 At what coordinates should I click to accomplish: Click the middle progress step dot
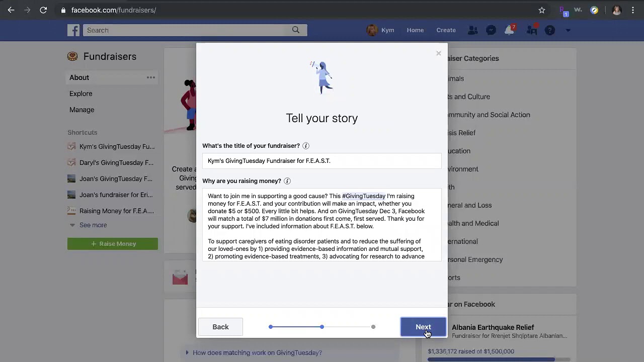pos(321,327)
